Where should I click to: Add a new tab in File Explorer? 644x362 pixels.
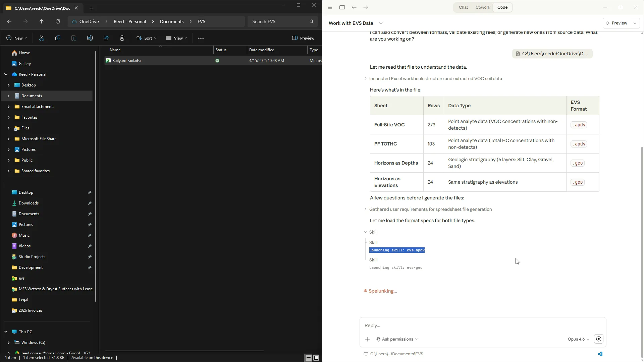(91, 8)
